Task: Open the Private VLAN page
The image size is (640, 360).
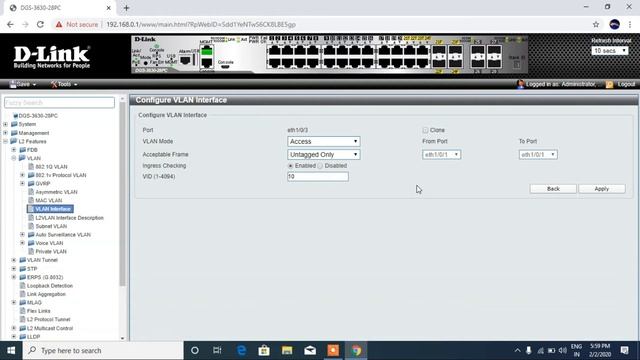Action: tap(51, 251)
